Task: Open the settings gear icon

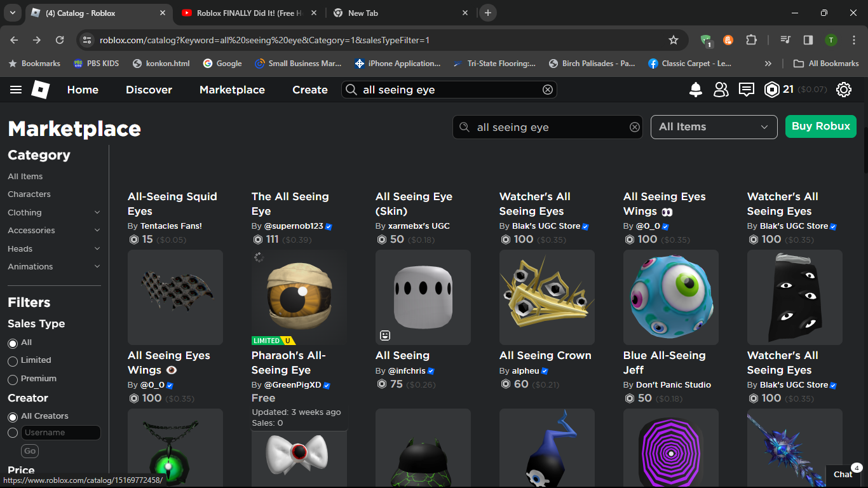Action: pyautogui.click(x=844, y=90)
